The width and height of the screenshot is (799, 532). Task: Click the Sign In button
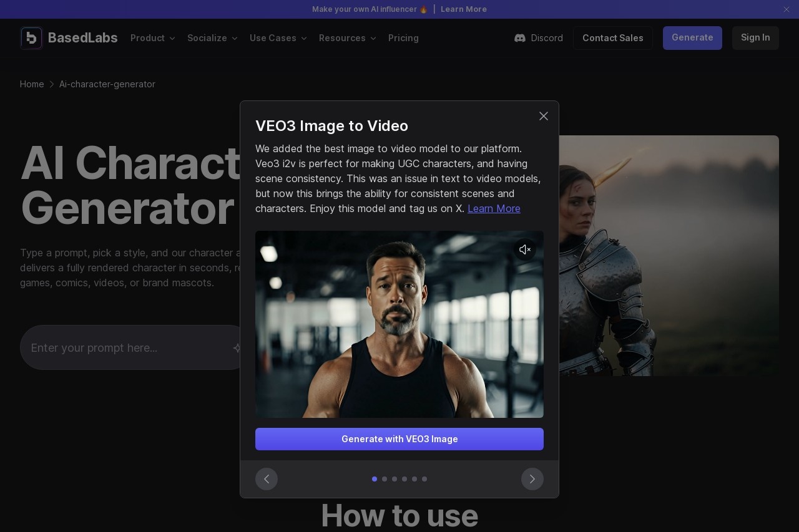755,38
